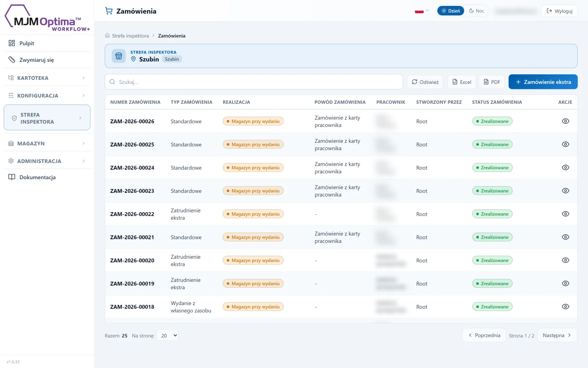
Task: Expand the MAGAZYN menu section
Action: [47, 143]
